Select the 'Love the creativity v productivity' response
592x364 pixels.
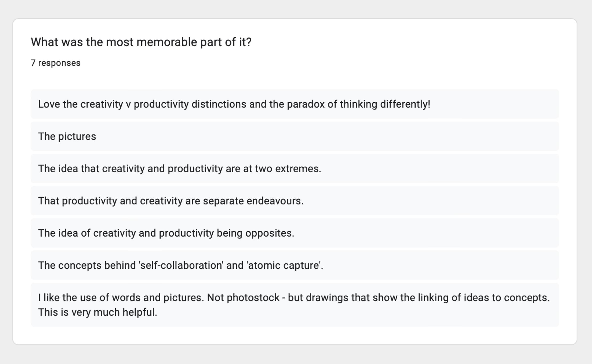[295, 104]
